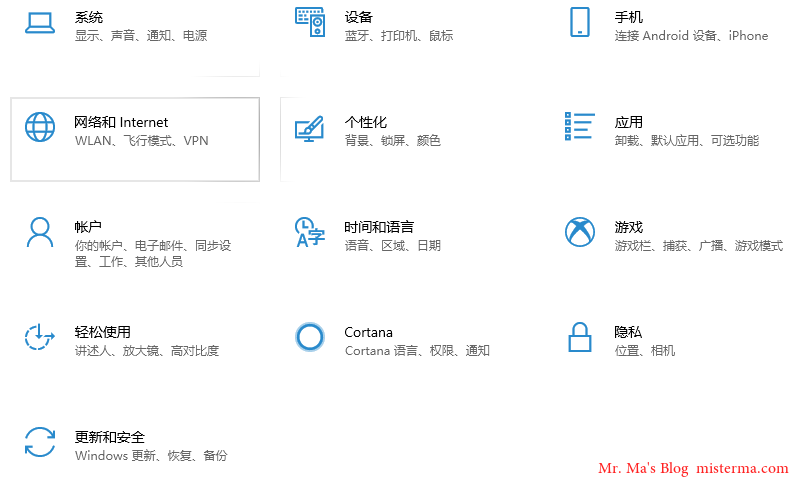The image size is (792, 478).
Task: Click the description Cortana 语言、权限、通知
Action: 417,351
